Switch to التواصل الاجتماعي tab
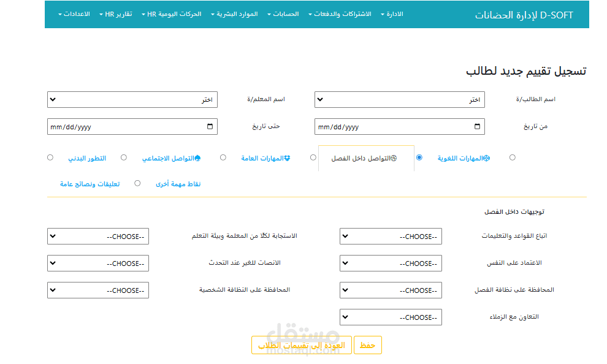The height and width of the screenshot is (364, 607). 171,158
